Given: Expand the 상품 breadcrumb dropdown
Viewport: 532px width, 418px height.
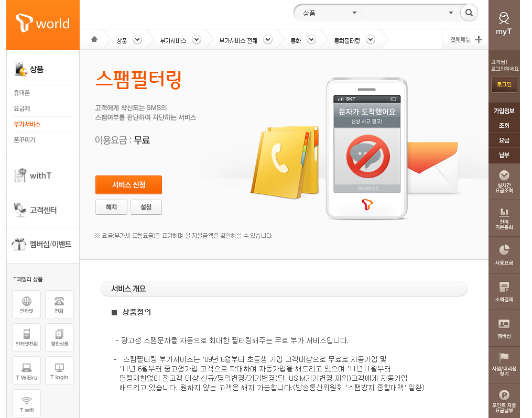Looking at the screenshot, I should pos(137,39).
